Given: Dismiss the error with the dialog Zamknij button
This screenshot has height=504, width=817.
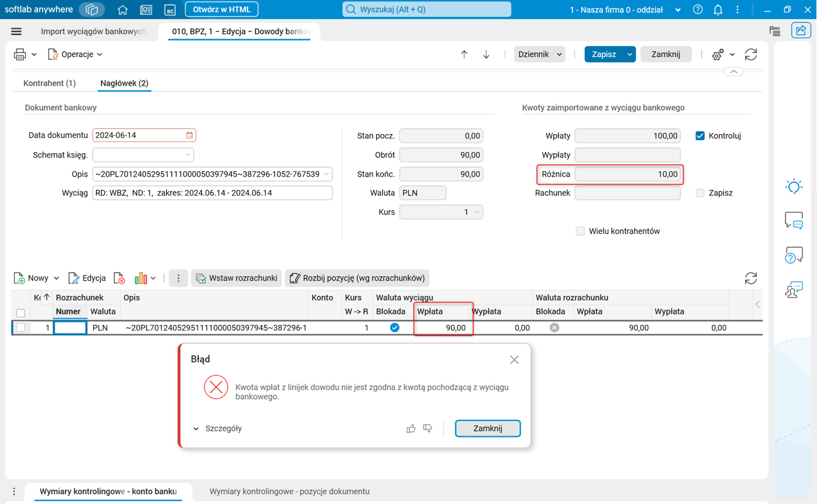Looking at the screenshot, I should click(x=488, y=428).
